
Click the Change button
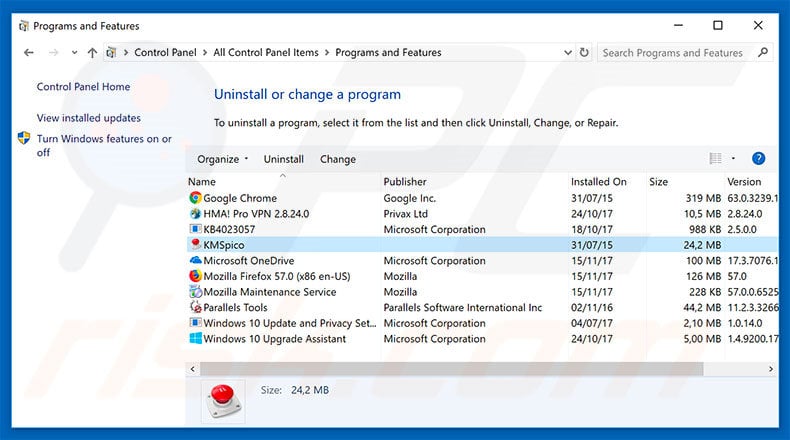point(338,159)
